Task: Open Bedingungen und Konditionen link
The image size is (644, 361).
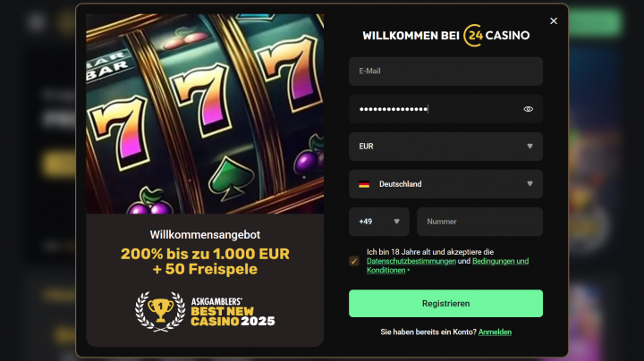Action: pyautogui.click(x=448, y=265)
